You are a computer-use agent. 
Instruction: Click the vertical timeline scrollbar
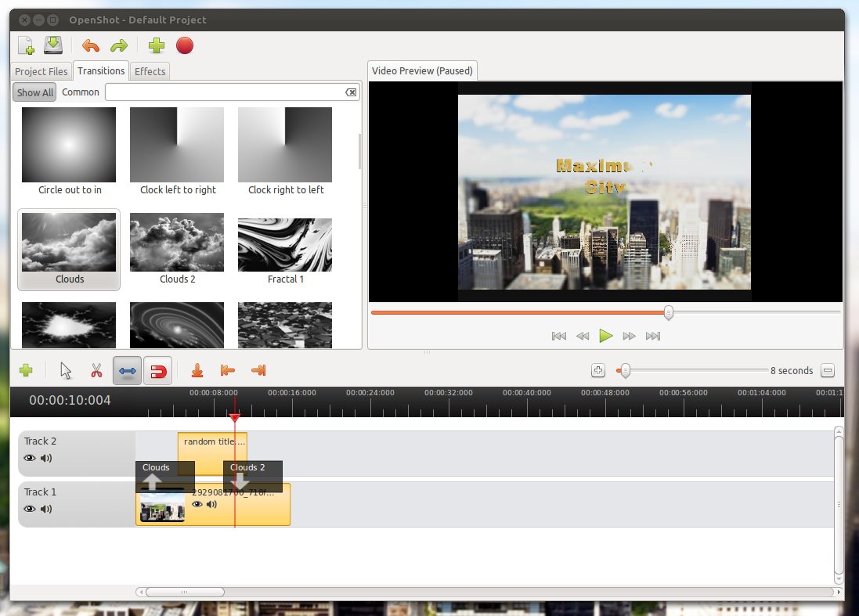coord(839,504)
